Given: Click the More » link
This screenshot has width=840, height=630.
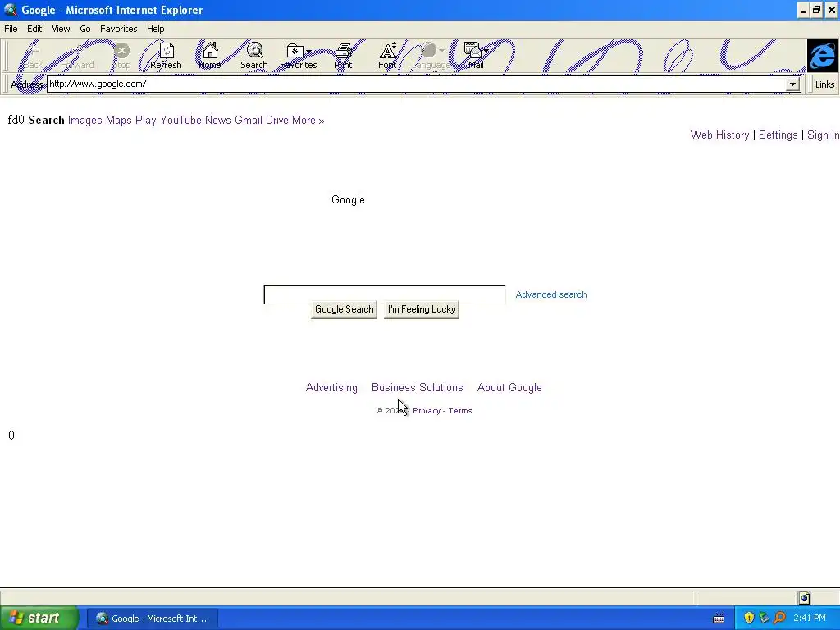Looking at the screenshot, I should tap(308, 120).
